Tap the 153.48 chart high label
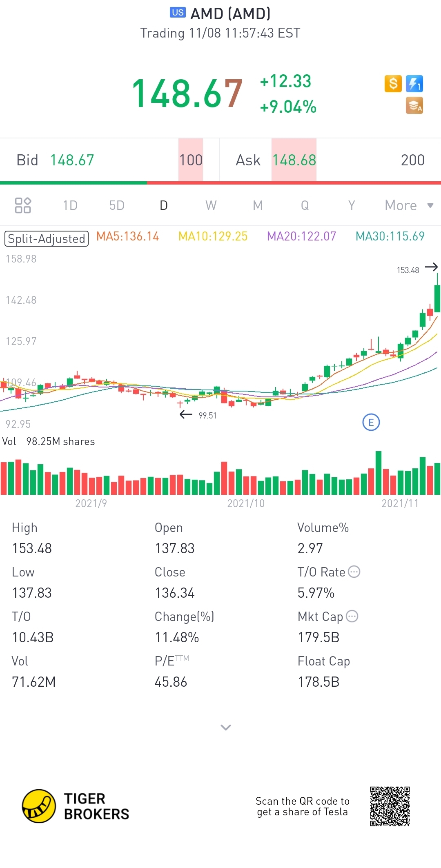The height and width of the screenshot is (868, 441). 408,270
